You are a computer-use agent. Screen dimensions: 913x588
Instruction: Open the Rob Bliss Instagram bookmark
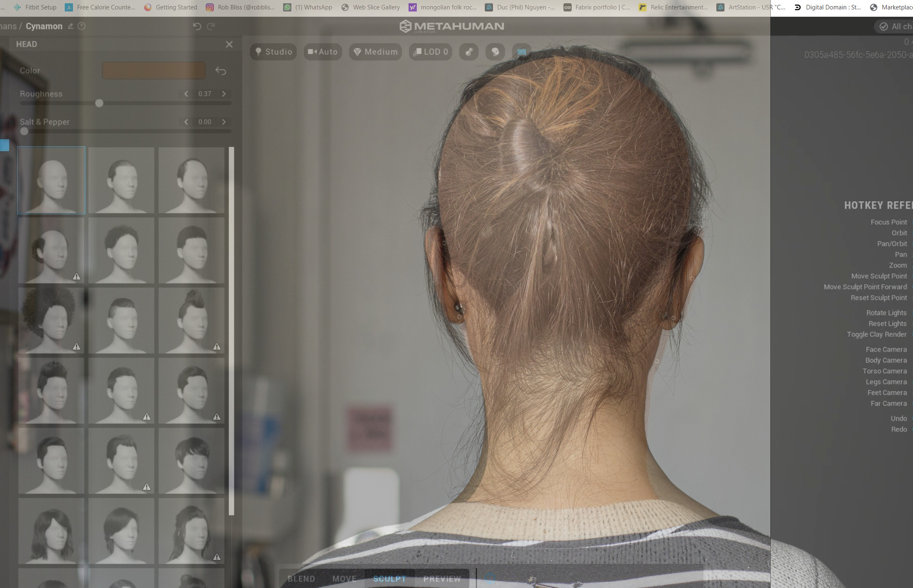click(x=240, y=7)
